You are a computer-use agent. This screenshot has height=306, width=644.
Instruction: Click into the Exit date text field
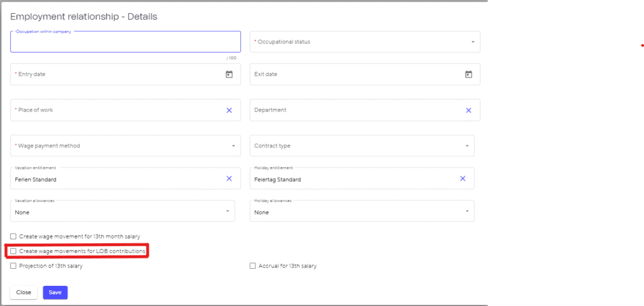point(352,74)
